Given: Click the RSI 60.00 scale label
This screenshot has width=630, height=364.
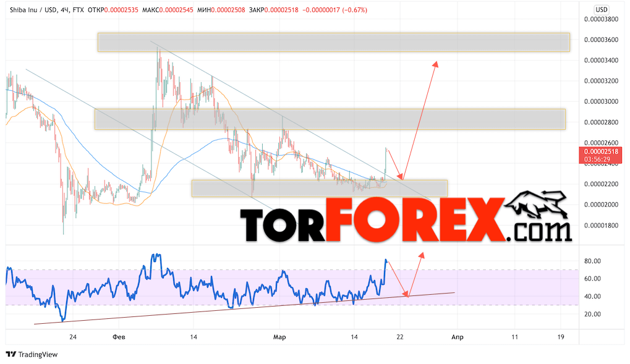Looking at the screenshot, I should coord(592,279).
